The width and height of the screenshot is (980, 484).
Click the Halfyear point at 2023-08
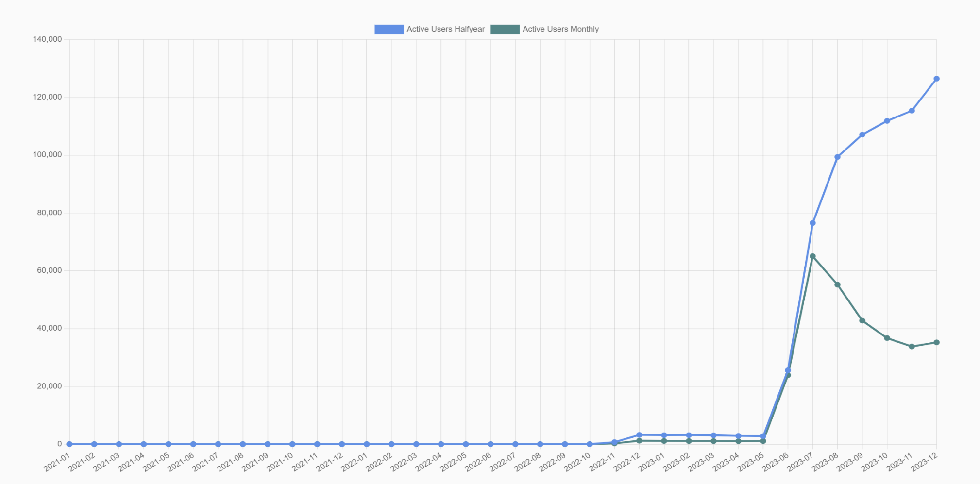coord(837,157)
